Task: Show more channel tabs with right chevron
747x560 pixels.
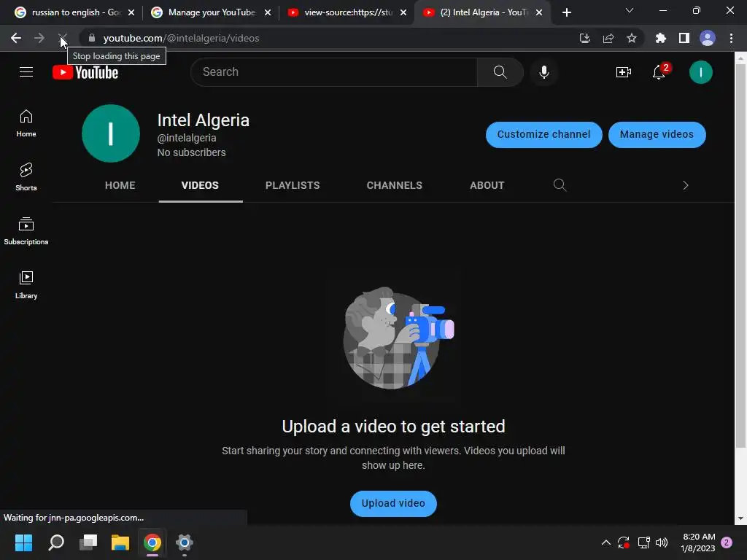Action: pos(686,185)
